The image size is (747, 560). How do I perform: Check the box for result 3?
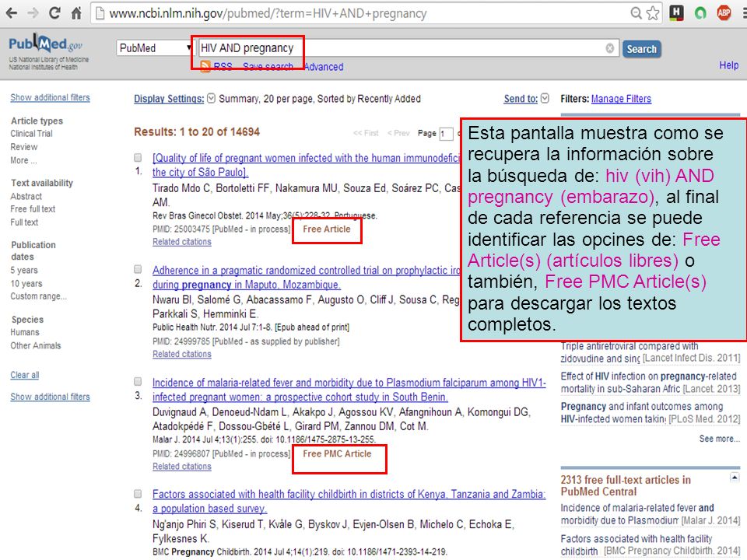138,381
